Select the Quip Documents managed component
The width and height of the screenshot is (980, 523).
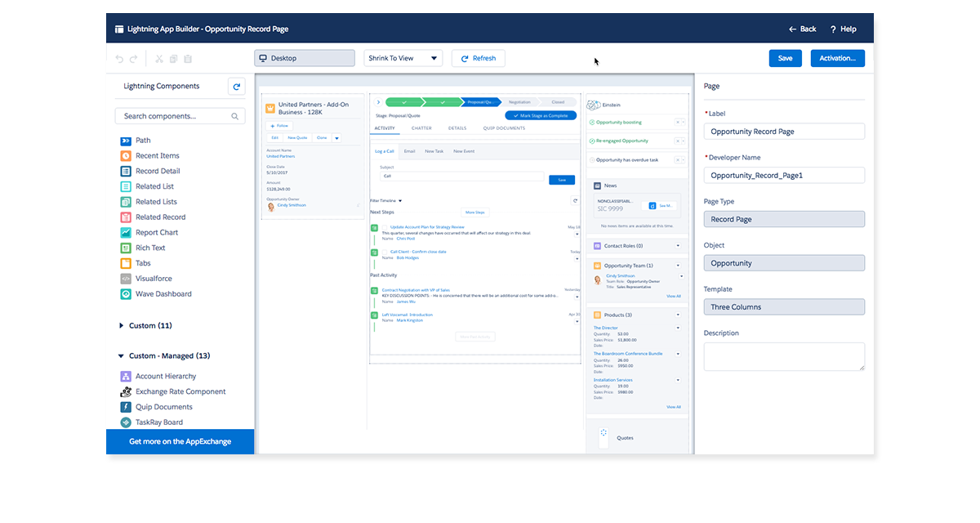tap(163, 407)
